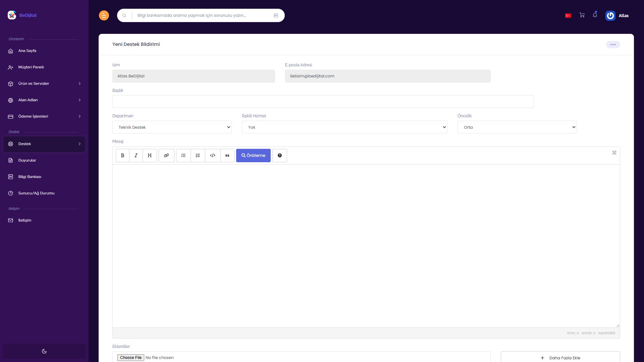
Task: Focus the Başlık title field
Action: point(323,102)
